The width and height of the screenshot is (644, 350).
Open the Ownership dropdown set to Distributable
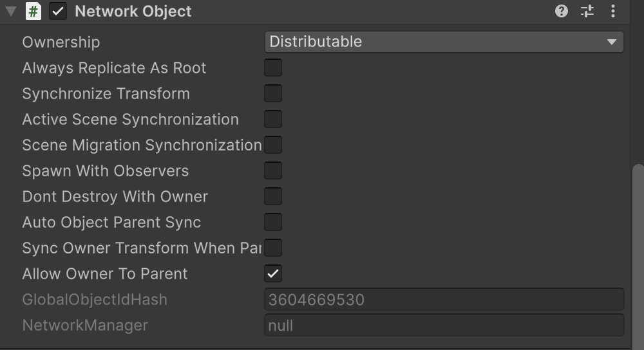point(444,42)
